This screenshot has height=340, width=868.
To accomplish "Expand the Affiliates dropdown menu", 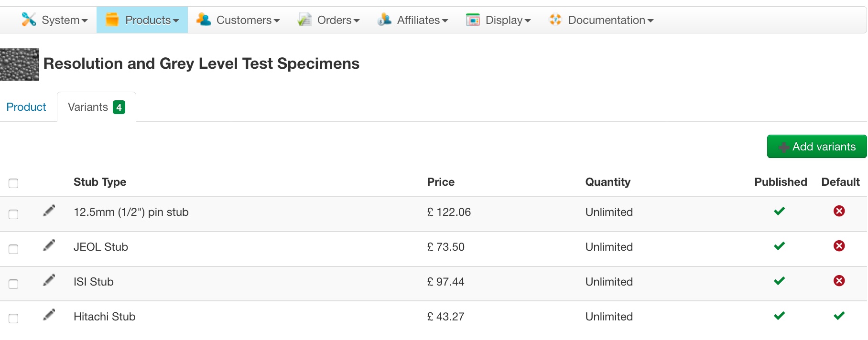I will [413, 20].
